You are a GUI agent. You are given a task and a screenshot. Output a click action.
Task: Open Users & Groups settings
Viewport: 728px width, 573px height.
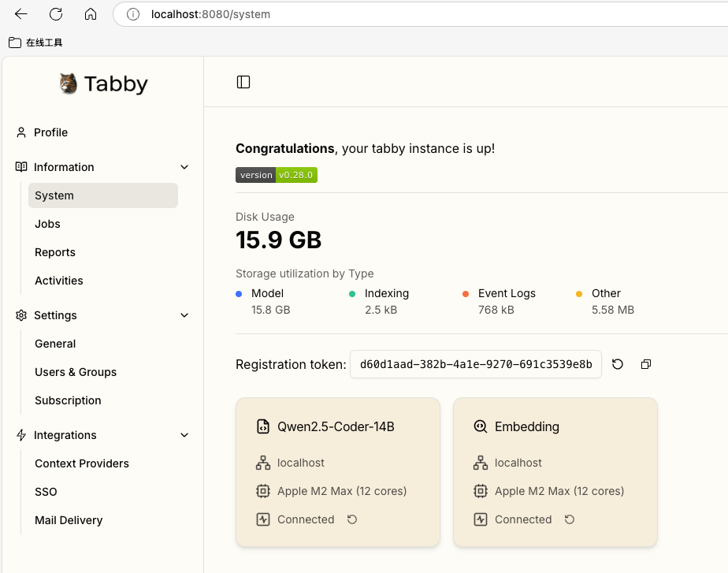[76, 372]
